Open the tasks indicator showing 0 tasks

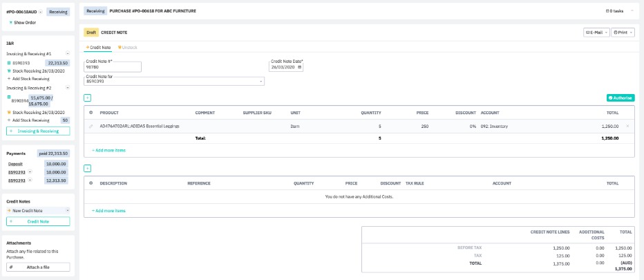[614, 11]
